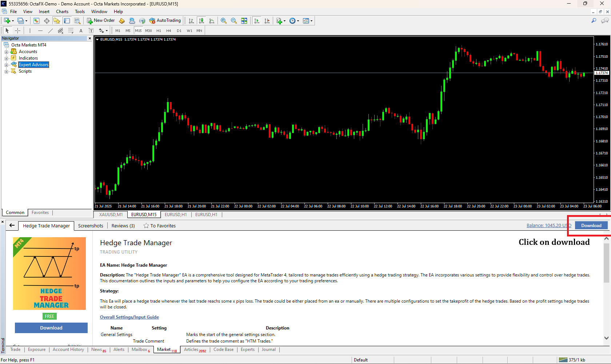Open the Tools menu
The width and height of the screenshot is (611, 364).
[x=80, y=12]
